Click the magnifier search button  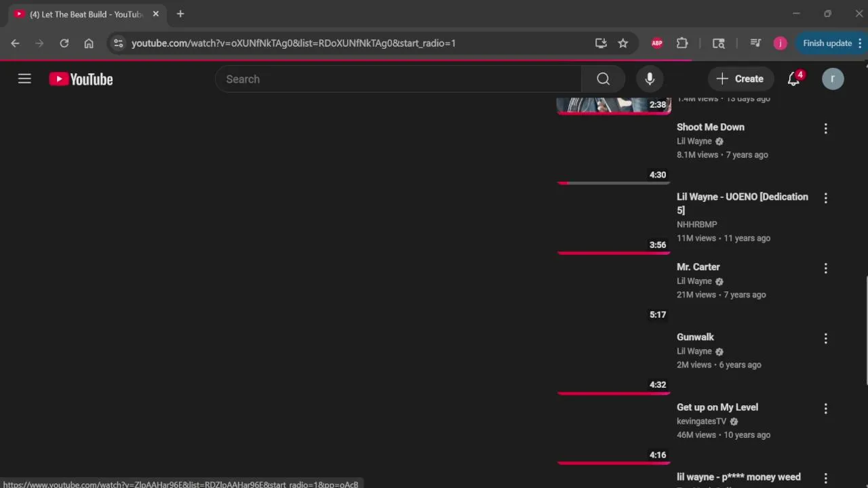click(603, 79)
